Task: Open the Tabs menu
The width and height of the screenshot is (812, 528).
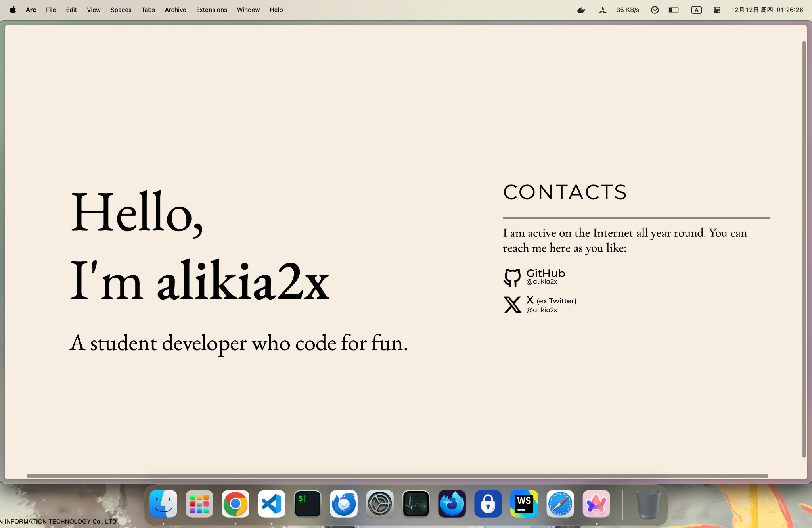Action: 148,10
